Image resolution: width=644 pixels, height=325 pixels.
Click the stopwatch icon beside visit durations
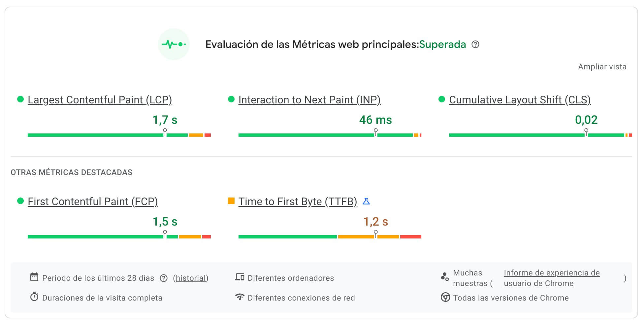pyautogui.click(x=34, y=298)
